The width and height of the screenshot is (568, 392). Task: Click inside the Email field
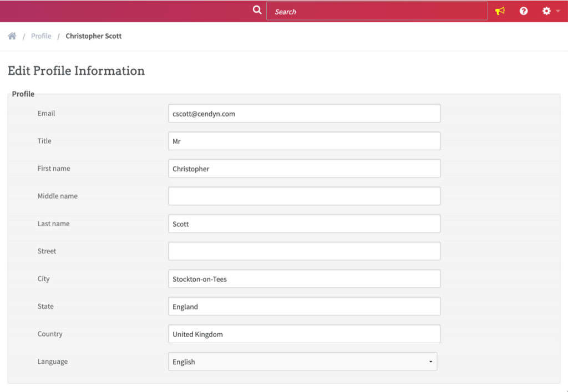click(304, 113)
